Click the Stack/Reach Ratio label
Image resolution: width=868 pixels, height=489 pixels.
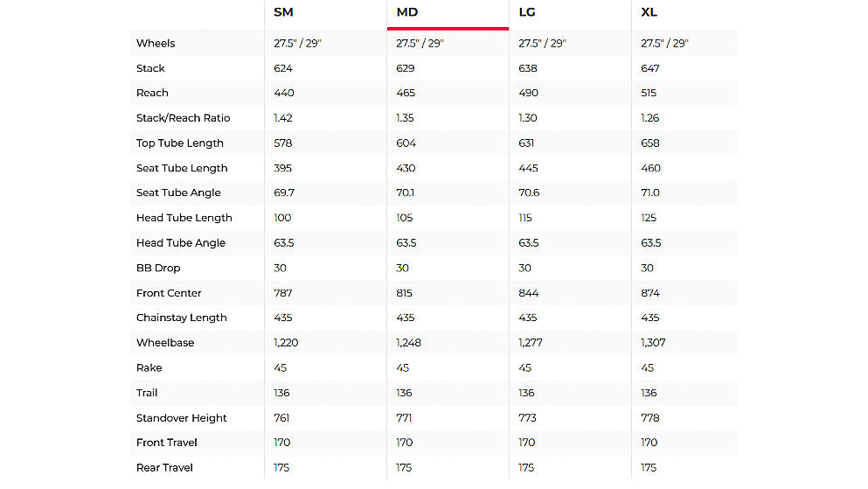[183, 118]
